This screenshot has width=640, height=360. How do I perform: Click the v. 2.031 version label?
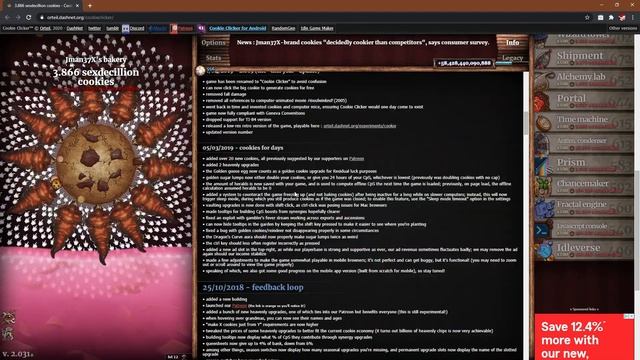click(18, 354)
